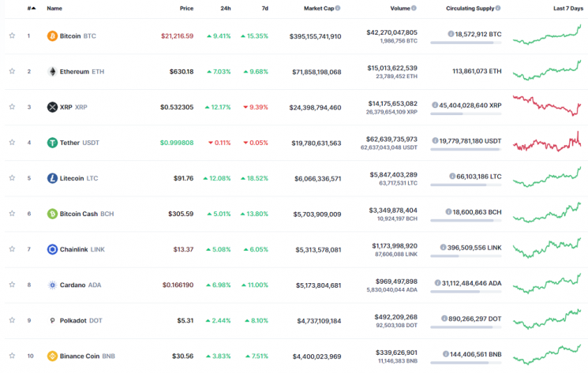Toggle the Bitcoin Cash watchlist star
The width and height of the screenshot is (588, 373).
click(x=12, y=214)
